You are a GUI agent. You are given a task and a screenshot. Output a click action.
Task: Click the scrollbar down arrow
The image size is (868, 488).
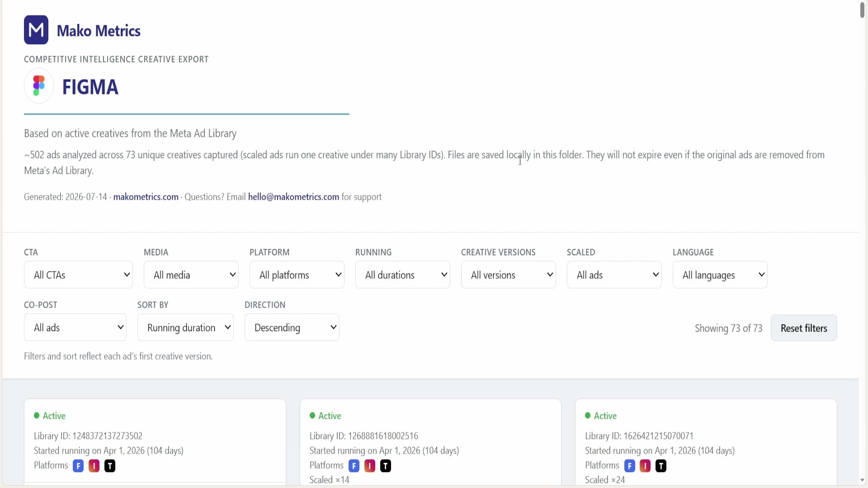[x=863, y=480]
